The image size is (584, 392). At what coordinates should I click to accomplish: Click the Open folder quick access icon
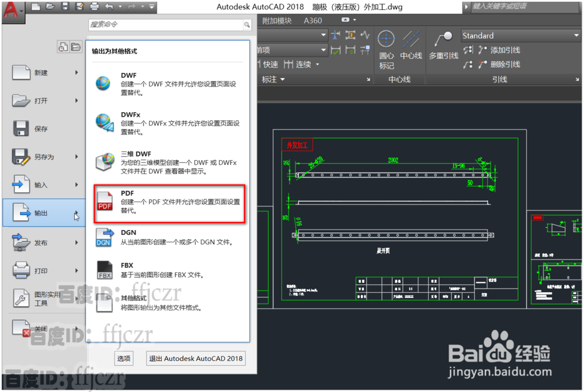click(50, 6)
